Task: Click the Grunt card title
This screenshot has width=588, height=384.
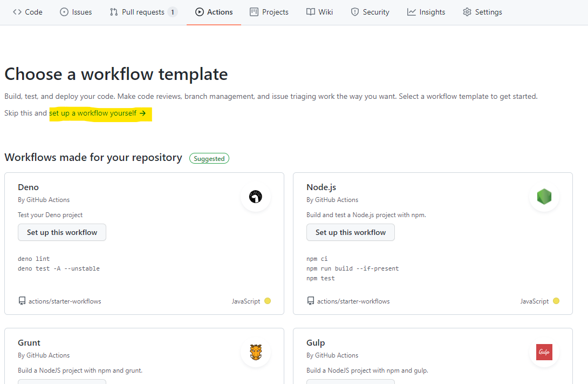Action: coord(29,343)
